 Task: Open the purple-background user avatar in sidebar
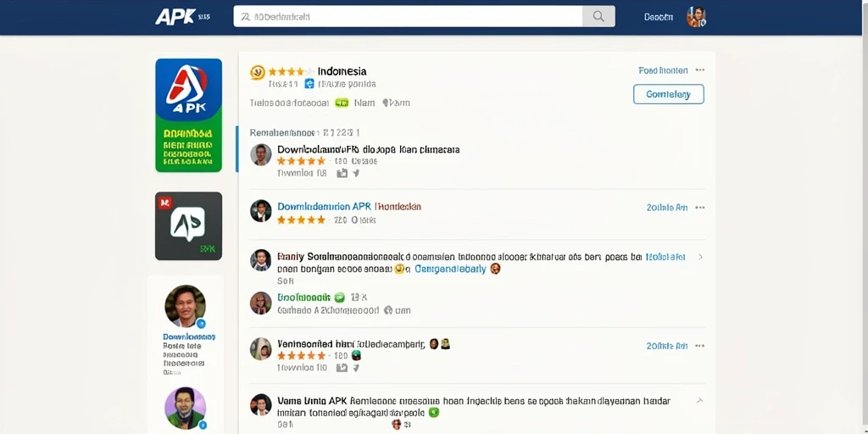pos(186,408)
